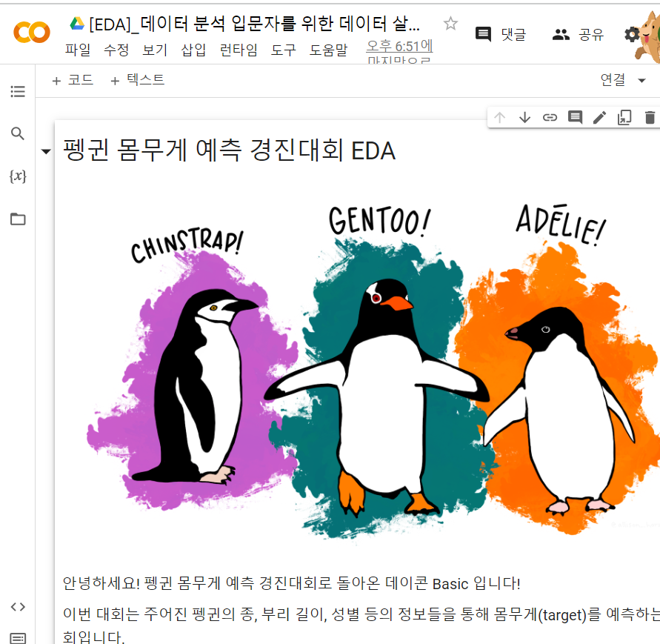Open the command palette icon at the sidebar bottom
Screen dimensions: 660x644
click(18, 638)
